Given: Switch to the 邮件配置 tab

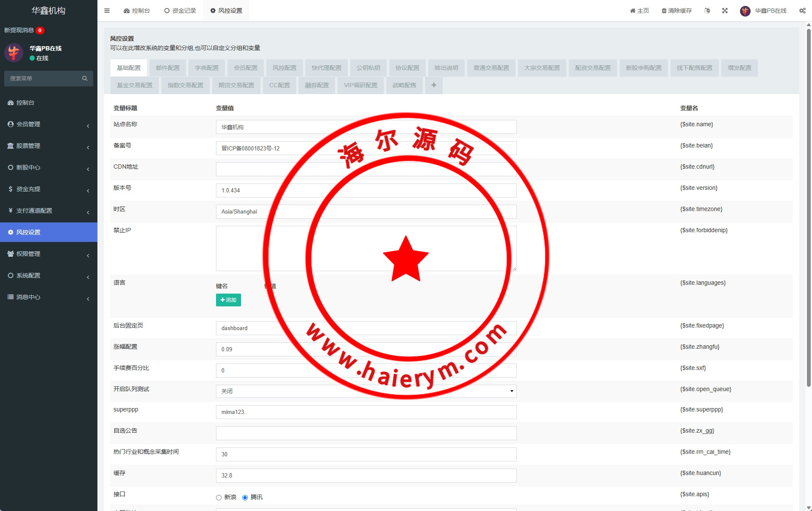Looking at the screenshot, I should point(168,68).
